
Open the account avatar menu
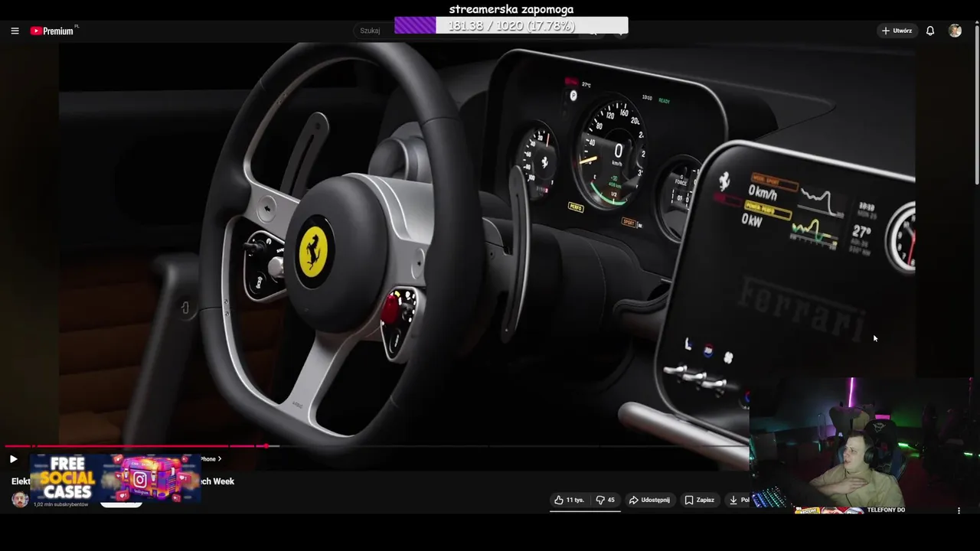pyautogui.click(x=955, y=31)
